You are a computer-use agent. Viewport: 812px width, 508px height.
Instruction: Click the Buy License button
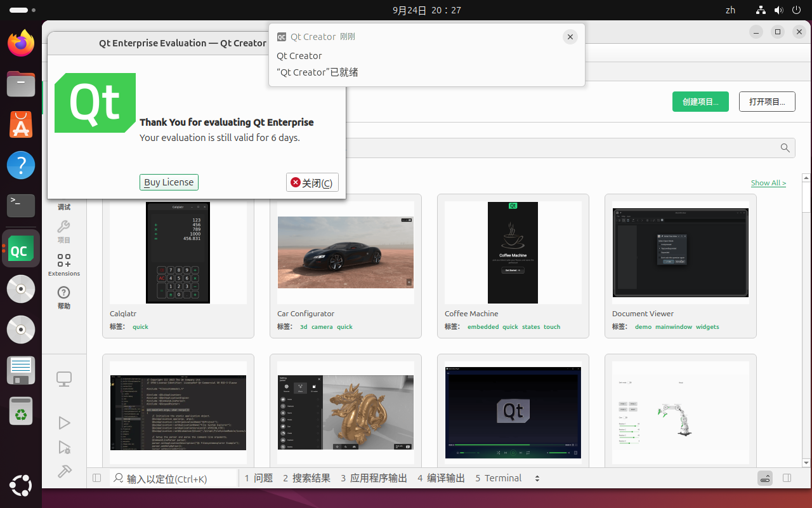click(x=169, y=182)
